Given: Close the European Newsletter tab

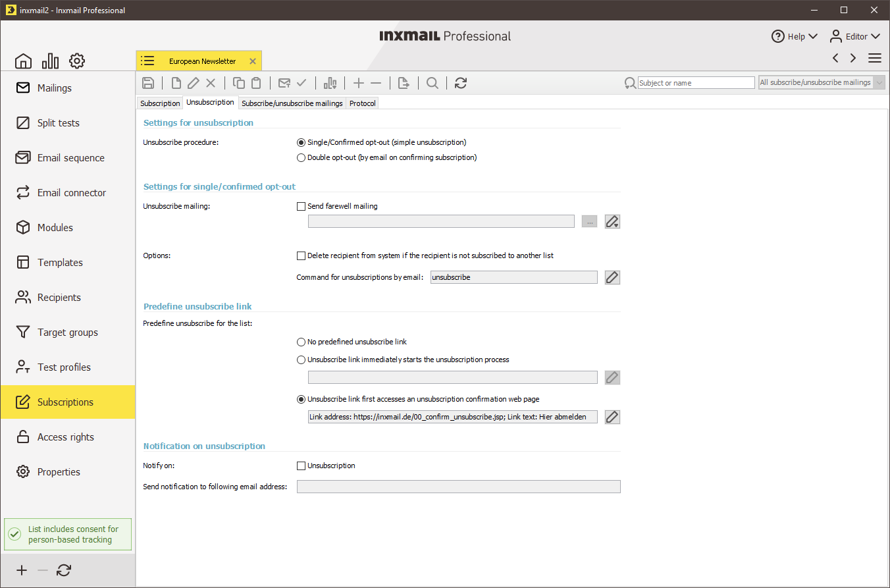Looking at the screenshot, I should click(x=252, y=61).
